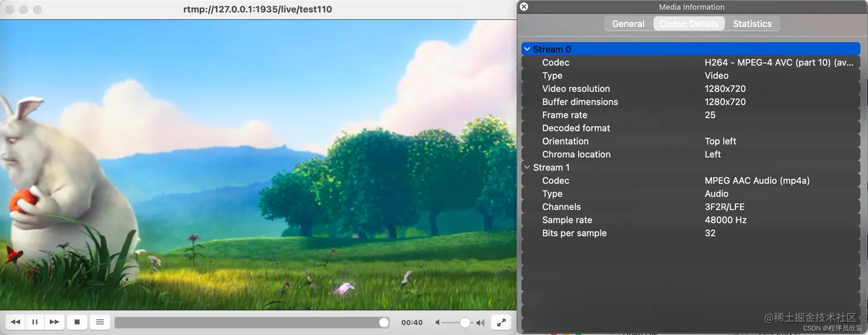
Task: Mute audio via the small speaker icon
Action: point(438,322)
